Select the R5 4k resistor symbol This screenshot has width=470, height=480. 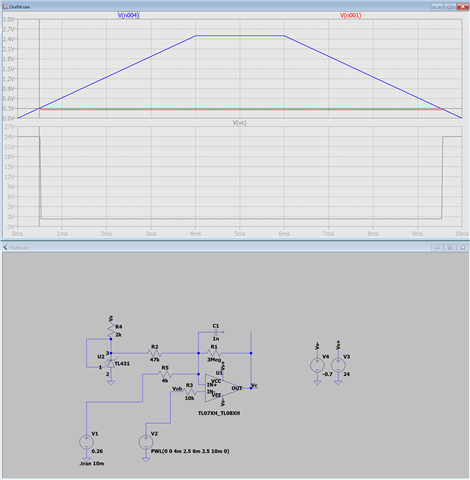coord(165,374)
